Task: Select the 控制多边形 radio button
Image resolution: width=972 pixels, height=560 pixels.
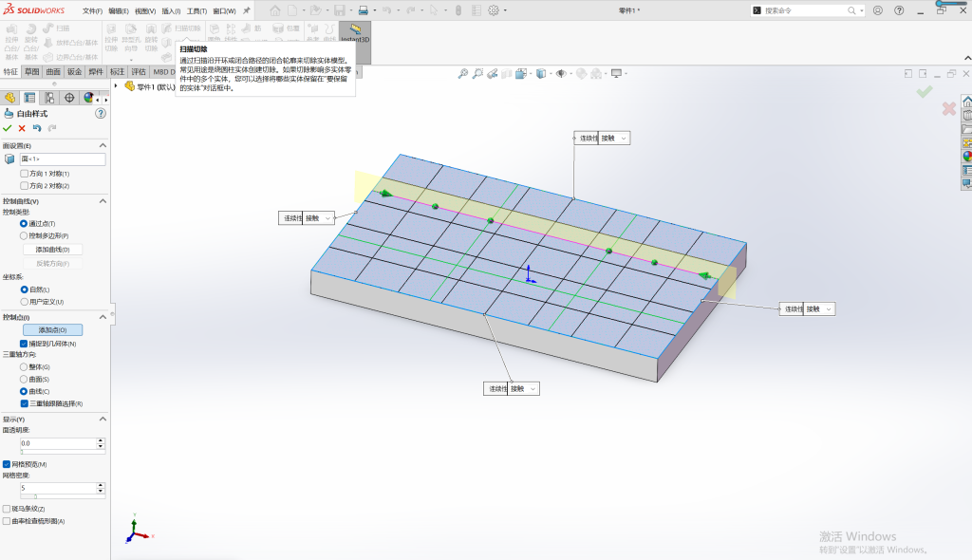Action: tap(24, 235)
